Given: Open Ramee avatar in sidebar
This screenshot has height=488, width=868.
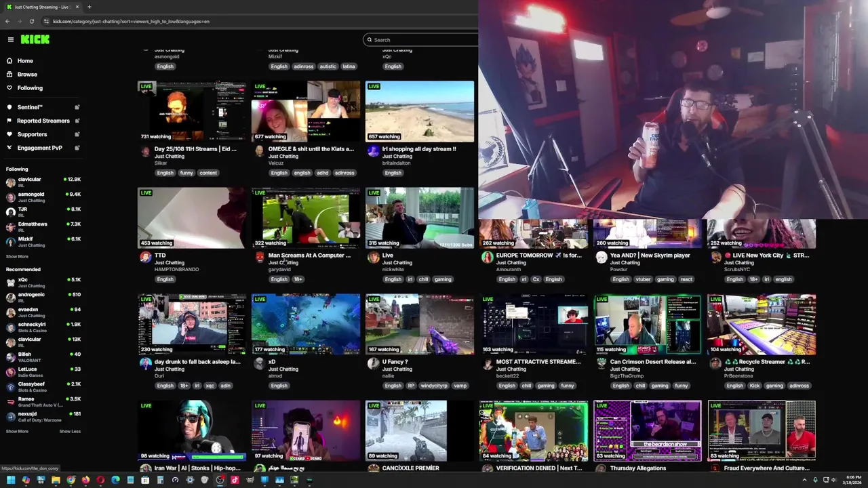Looking at the screenshot, I should [11, 401].
